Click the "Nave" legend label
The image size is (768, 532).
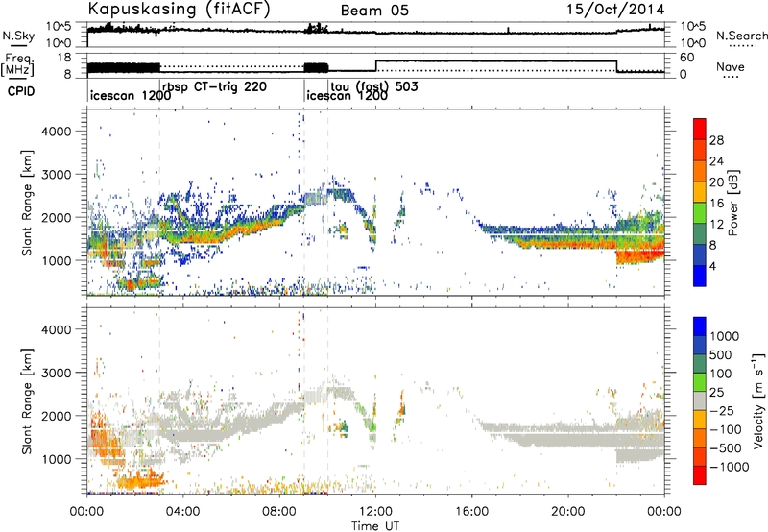tap(731, 67)
